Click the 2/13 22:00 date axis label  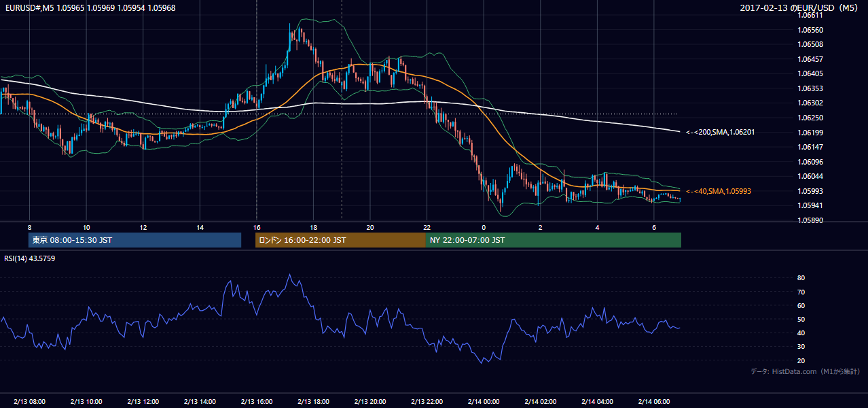[x=426, y=401]
